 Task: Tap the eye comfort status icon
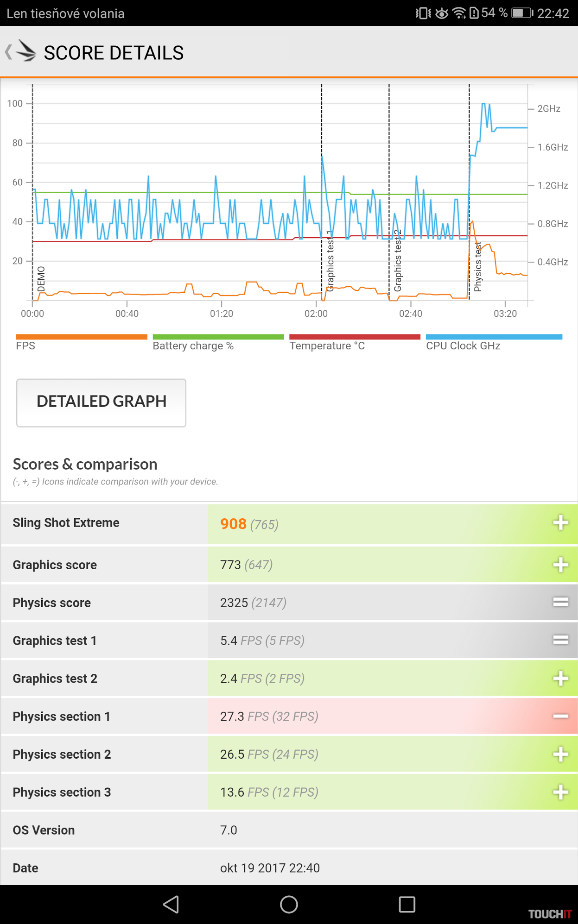(441, 13)
